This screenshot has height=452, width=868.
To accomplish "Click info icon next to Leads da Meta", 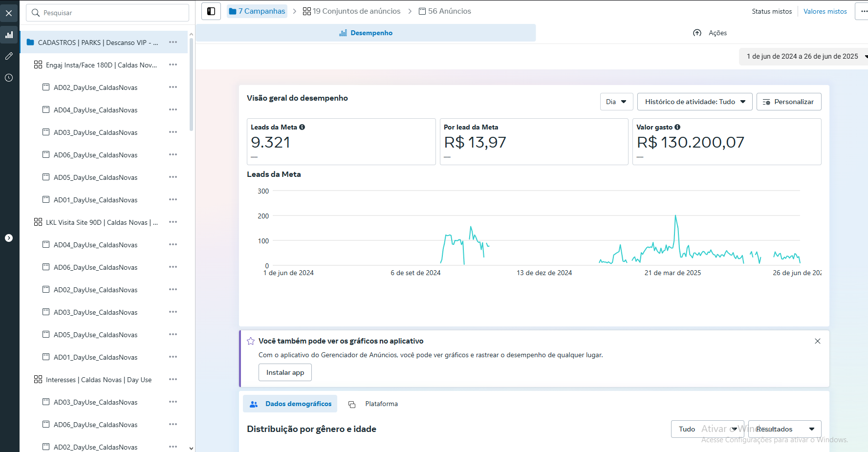I will pyautogui.click(x=302, y=127).
